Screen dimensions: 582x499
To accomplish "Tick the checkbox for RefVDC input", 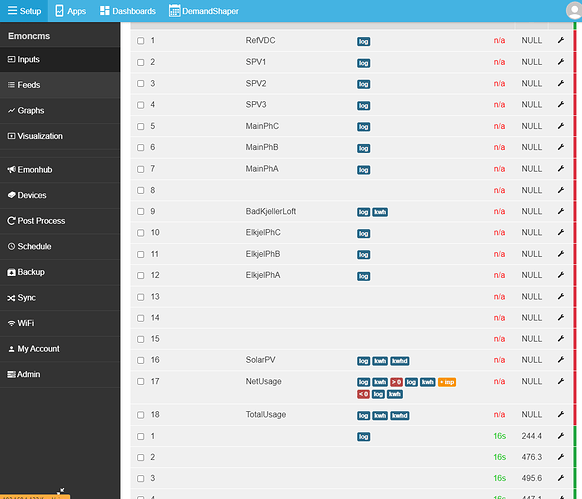I will (x=141, y=41).
